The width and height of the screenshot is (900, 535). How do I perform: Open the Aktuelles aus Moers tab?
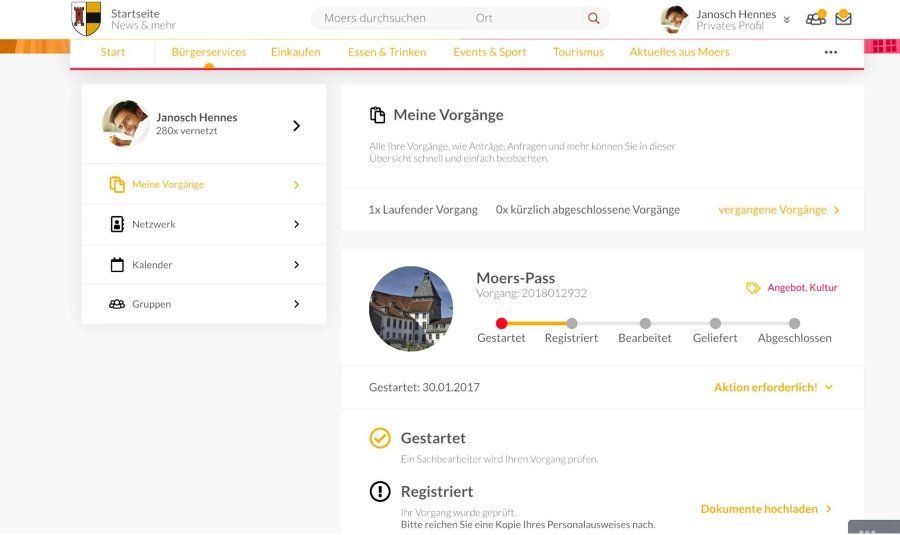[x=680, y=52]
